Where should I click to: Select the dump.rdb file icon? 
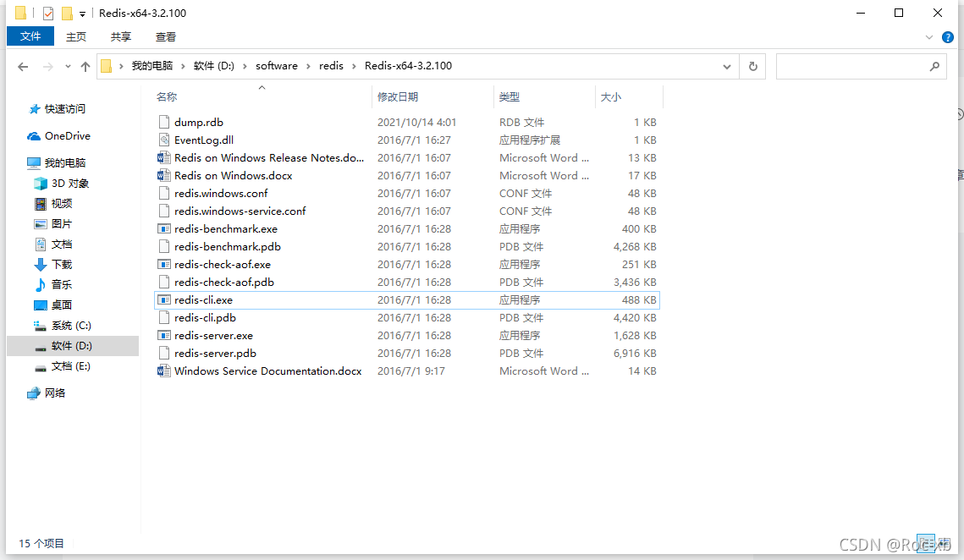click(163, 123)
